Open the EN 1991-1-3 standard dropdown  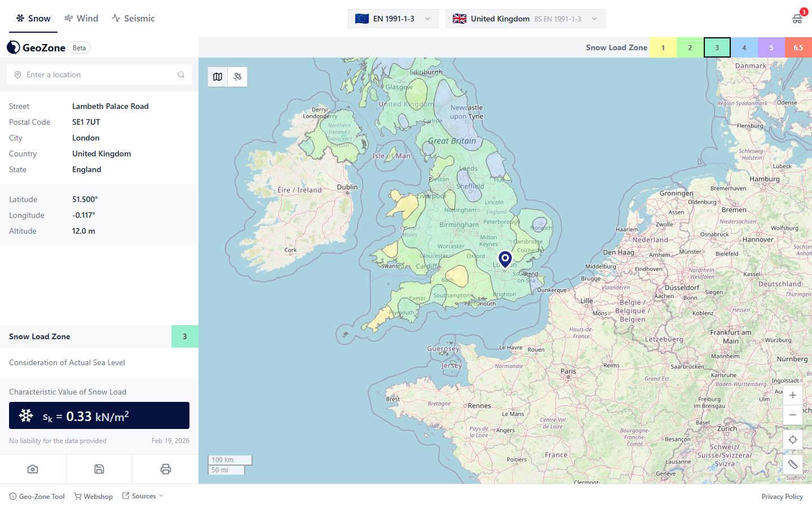tap(393, 19)
